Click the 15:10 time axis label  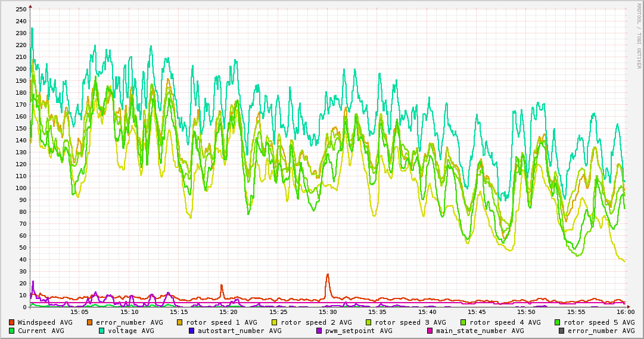coord(129,312)
